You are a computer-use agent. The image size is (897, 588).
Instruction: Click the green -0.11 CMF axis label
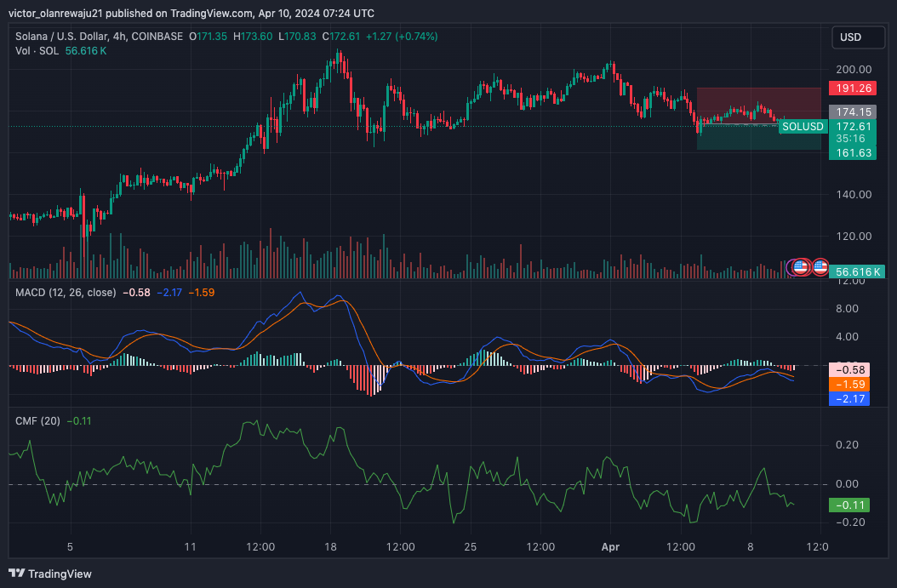pos(849,505)
